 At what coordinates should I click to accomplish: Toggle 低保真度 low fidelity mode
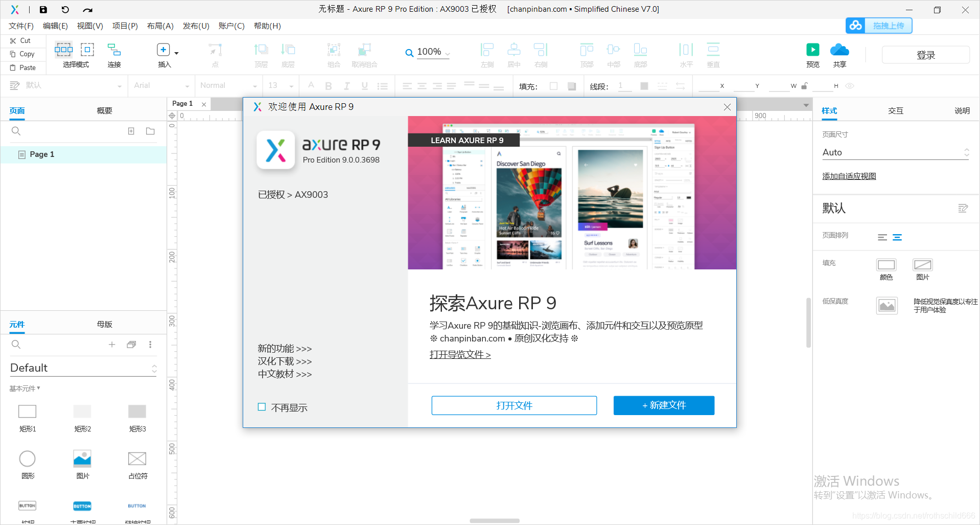coord(887,306)
